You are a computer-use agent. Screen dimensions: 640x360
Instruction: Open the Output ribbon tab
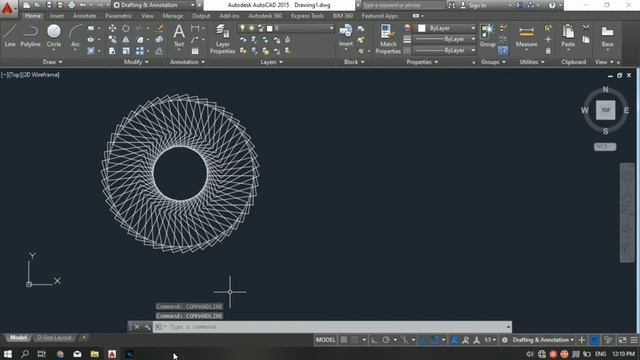pos(201,16)
